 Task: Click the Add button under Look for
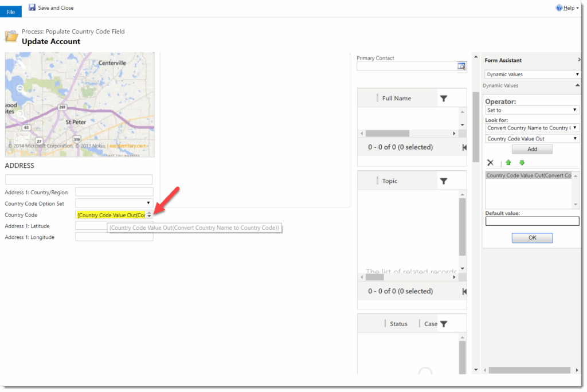[532, 148]
